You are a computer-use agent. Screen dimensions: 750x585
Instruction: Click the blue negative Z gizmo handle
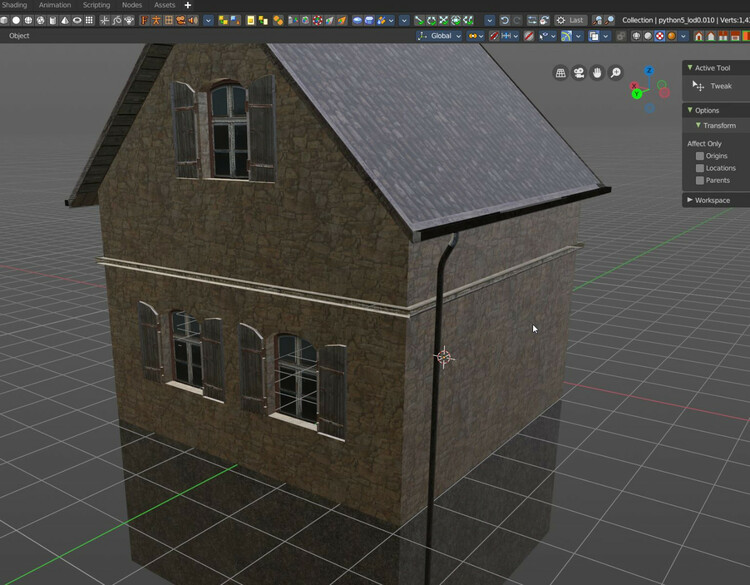[x=649, y=108]
